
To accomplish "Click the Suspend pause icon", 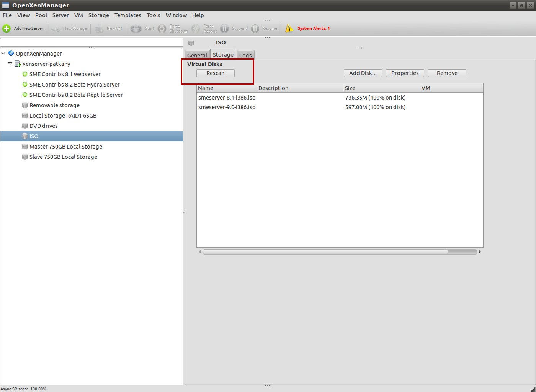I will 224,29.
